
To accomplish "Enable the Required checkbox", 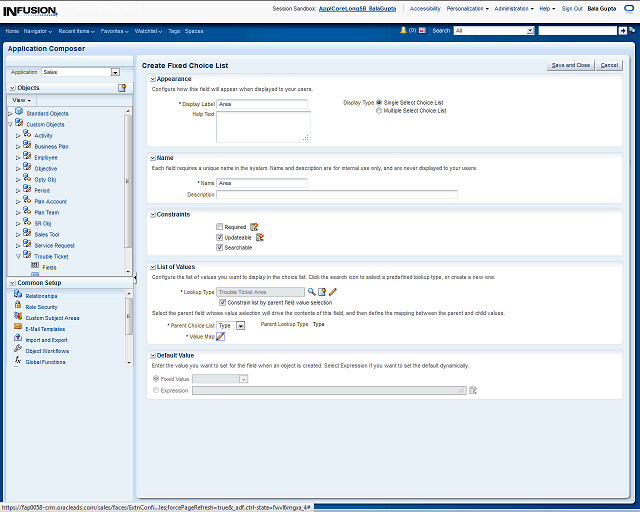I will tap(220, 227).
